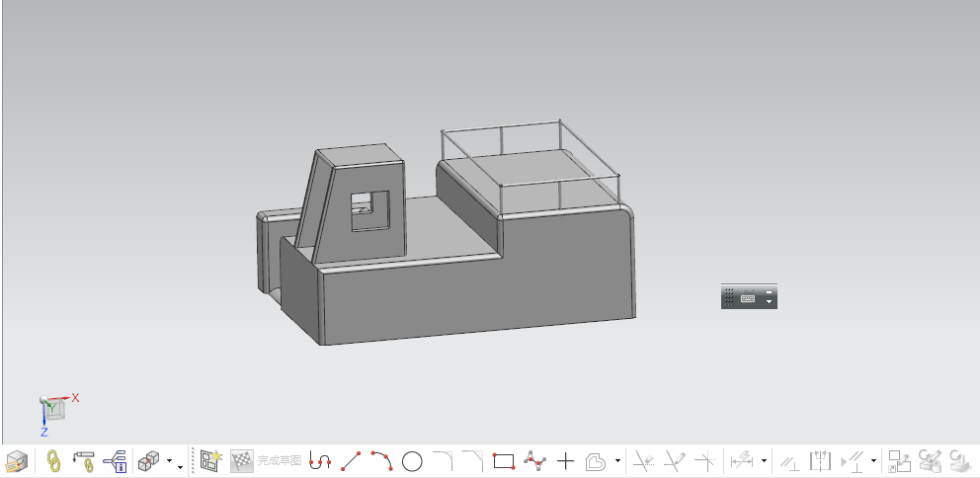Screen dimensions: 980x478
Task: Click the new sketch icon with a star
Action: tap(211, 462)
